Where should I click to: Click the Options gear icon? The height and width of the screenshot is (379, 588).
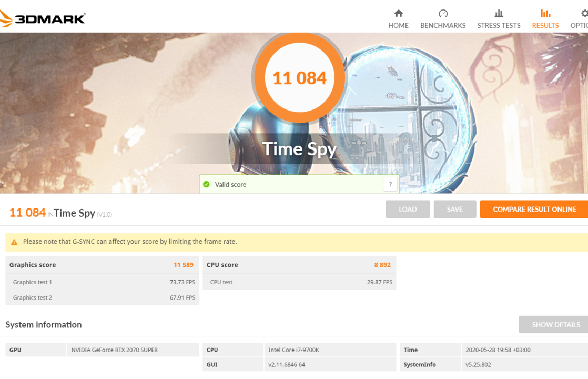click(x=584, y=14)
